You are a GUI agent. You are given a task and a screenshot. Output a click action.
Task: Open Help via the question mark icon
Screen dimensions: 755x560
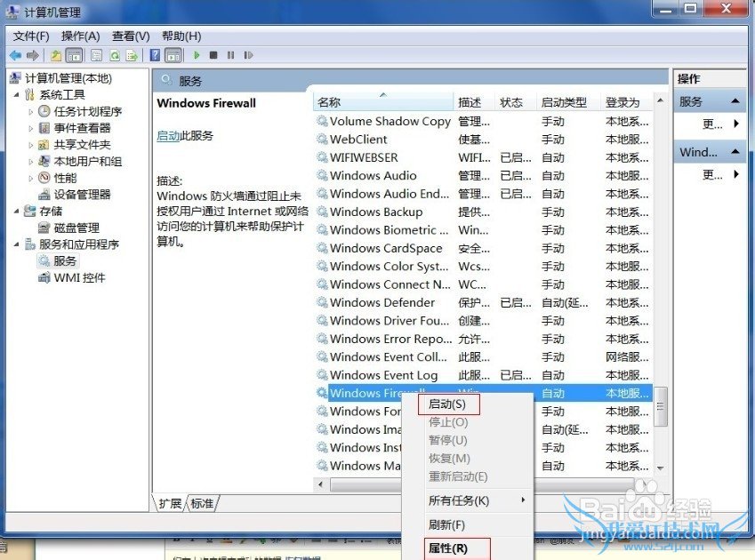tap(155, 55)
